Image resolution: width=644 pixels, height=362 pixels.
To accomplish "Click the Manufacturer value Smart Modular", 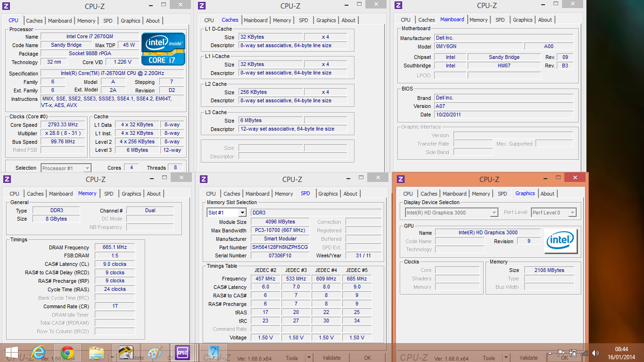I will pyautogui.click(x=280, y=239).
